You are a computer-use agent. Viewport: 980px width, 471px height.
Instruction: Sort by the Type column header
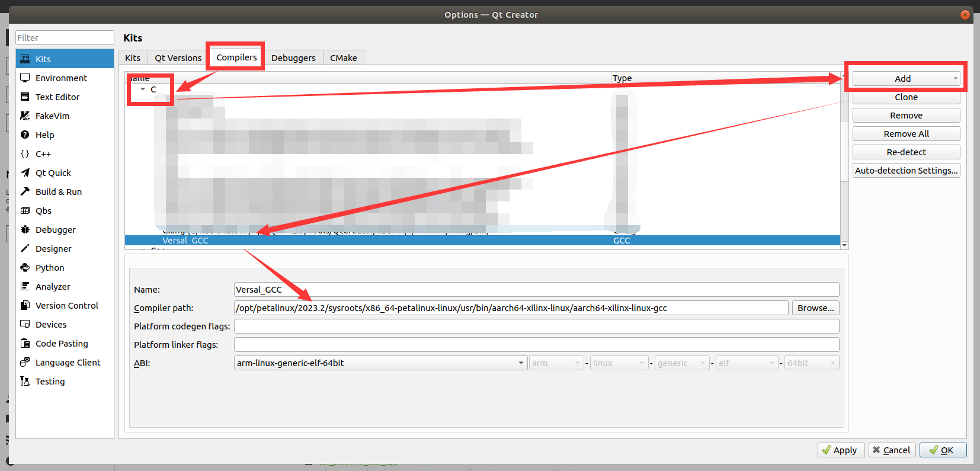tap(725, 78)
